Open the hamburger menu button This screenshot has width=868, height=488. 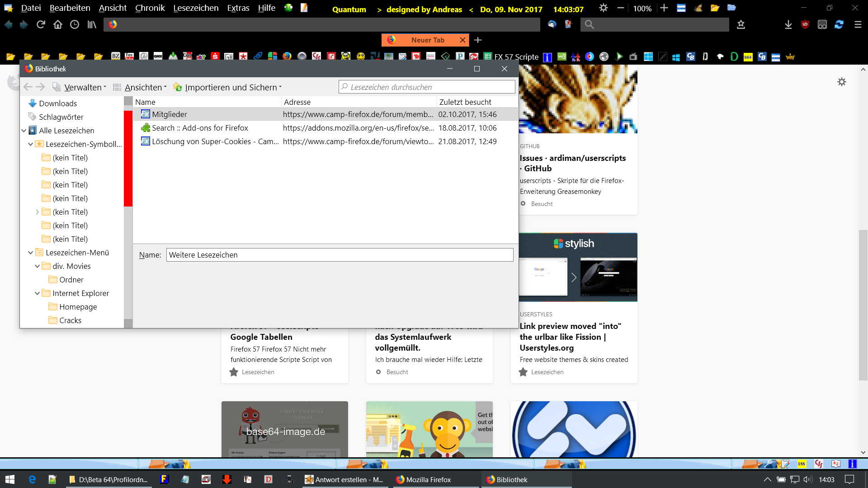pos(858,24)
